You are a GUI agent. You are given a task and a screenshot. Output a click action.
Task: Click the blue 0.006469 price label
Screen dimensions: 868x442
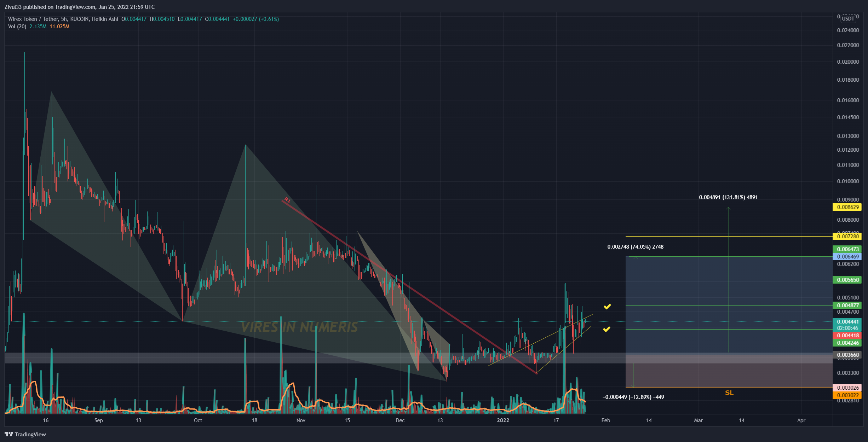tap(847, 257)
